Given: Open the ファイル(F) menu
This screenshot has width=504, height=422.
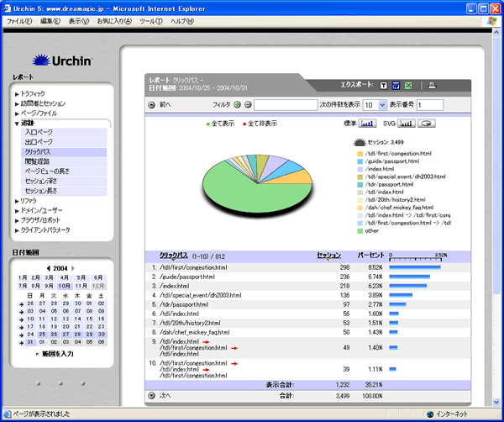Looking at the screenshot, I should click(x=19, y=21).
